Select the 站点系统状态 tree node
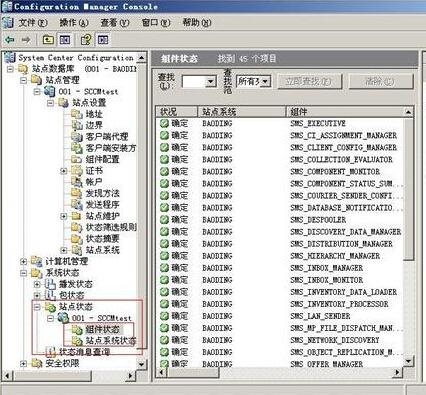 (111, 341)
